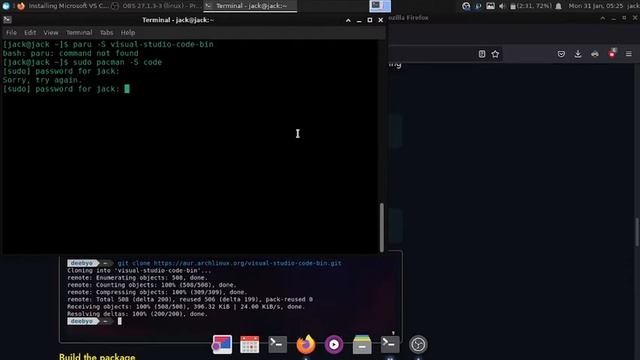This screenshot has height=360, width=640.
Task: Open OBS Studio dock icon
Action: 418,344
